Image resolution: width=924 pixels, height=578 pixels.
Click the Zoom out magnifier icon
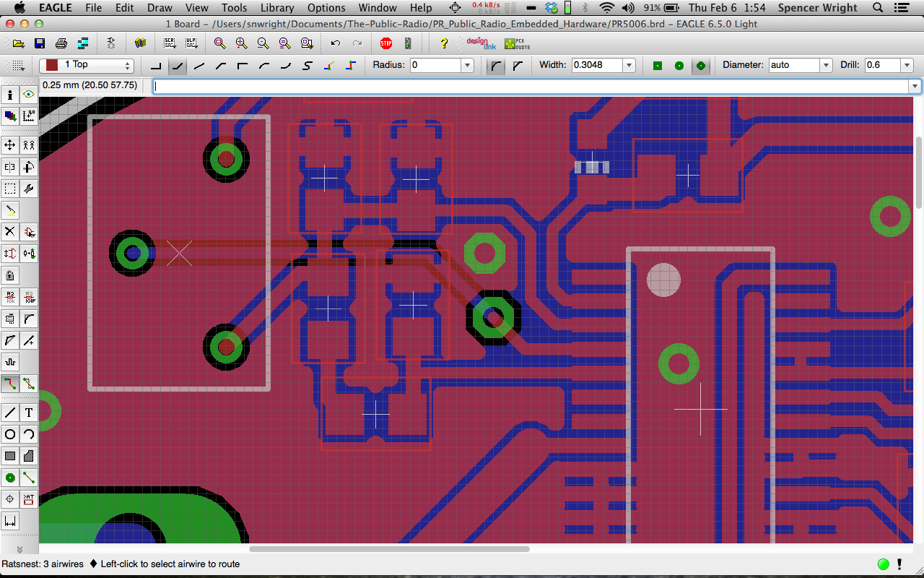pyautogui.click(x=263, y=43)
